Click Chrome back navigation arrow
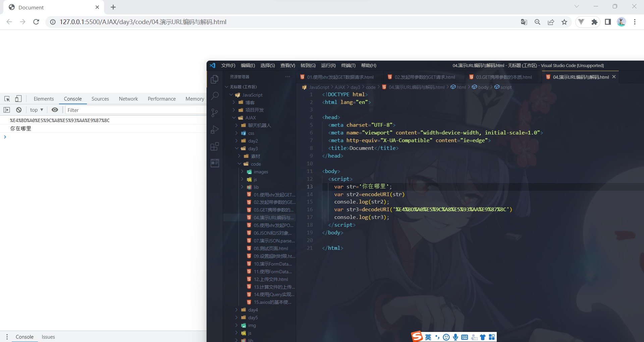644x342 pixels. coord(9,22)
